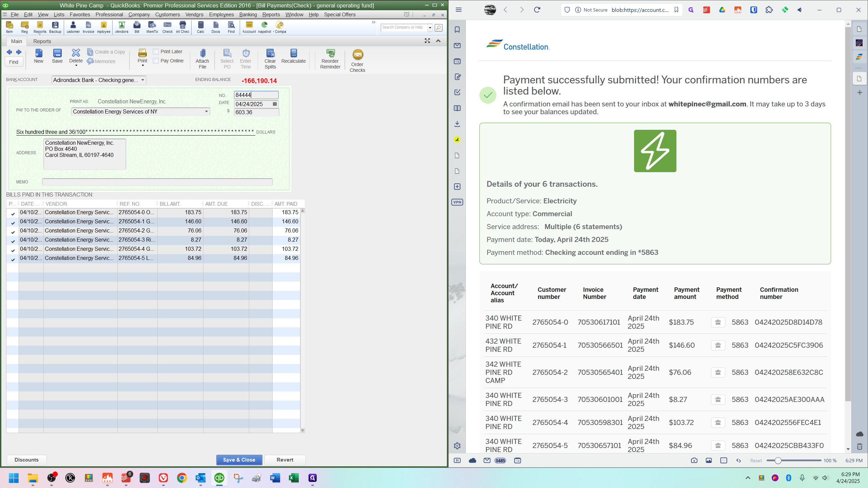
Task: Adjust the browser zoom slider
Action: (x=778, y=461)
